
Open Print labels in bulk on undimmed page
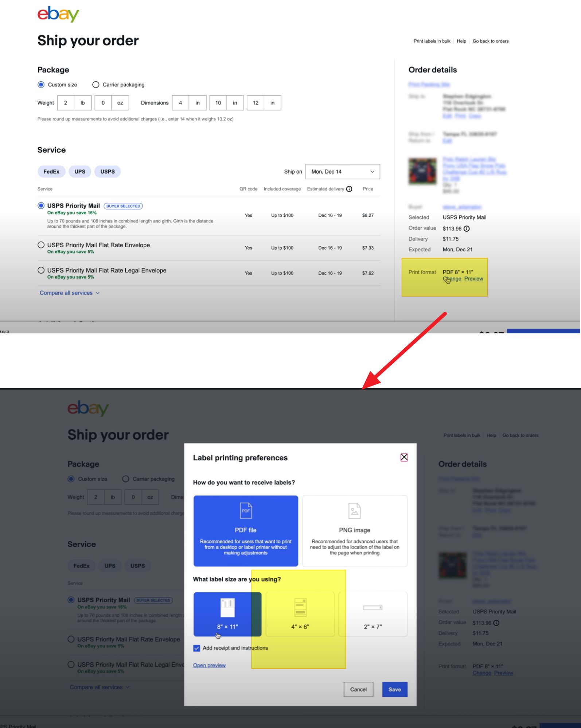point(432,41)
